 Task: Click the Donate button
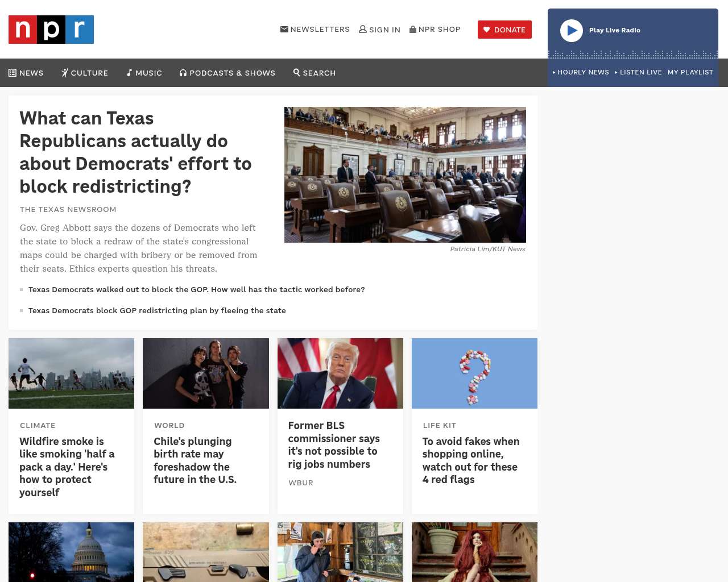pos(504,30)
